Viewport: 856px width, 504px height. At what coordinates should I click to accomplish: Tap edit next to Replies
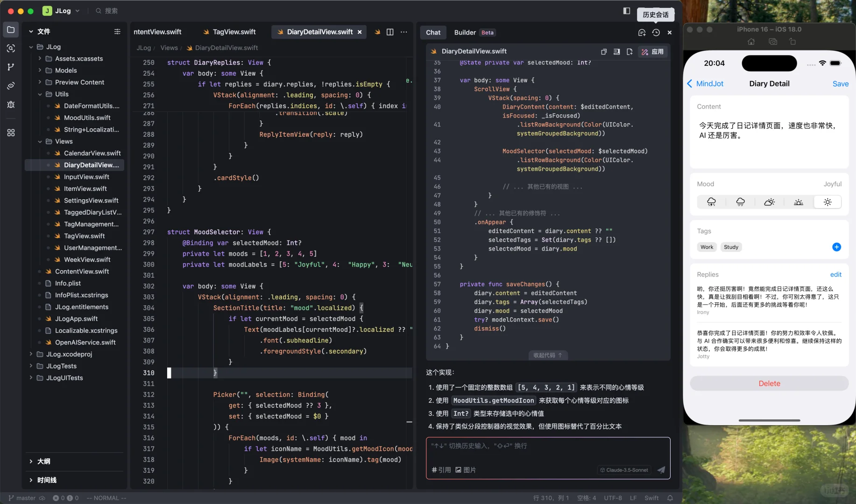point(835,274)
